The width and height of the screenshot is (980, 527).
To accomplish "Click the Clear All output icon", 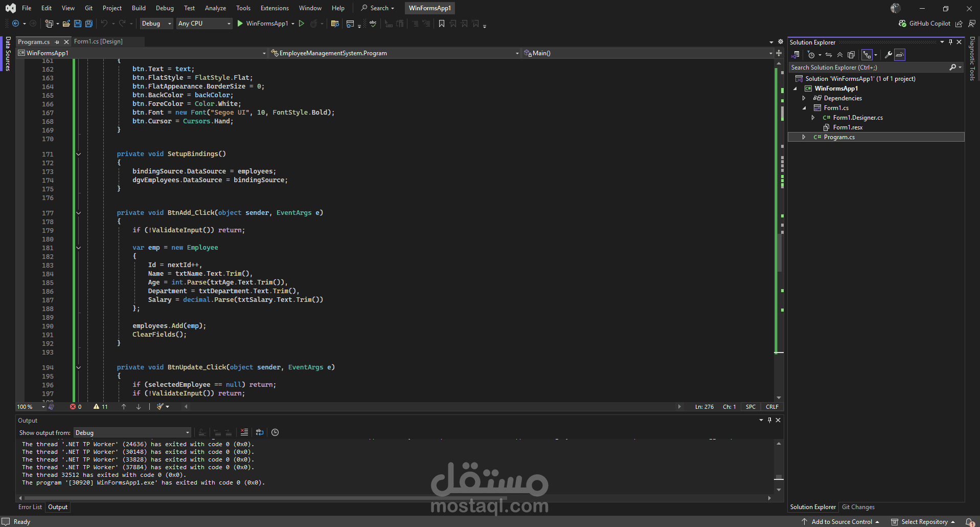I will point(244,432).
